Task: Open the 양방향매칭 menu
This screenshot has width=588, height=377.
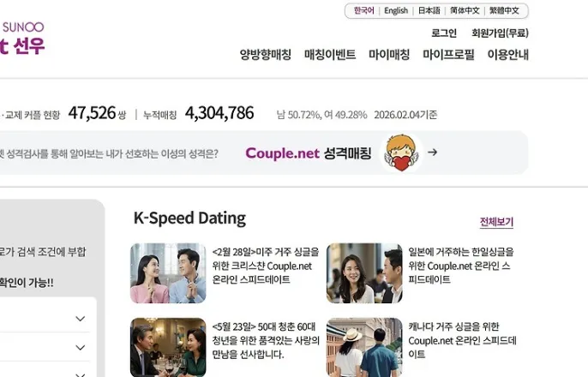Action: 266,55
